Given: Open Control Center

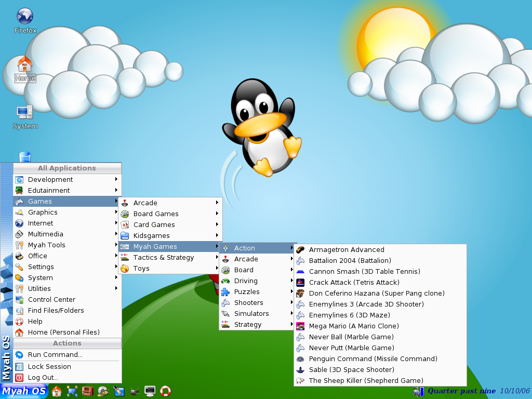Looking at the screenshot, I should (x=67, y=300).
